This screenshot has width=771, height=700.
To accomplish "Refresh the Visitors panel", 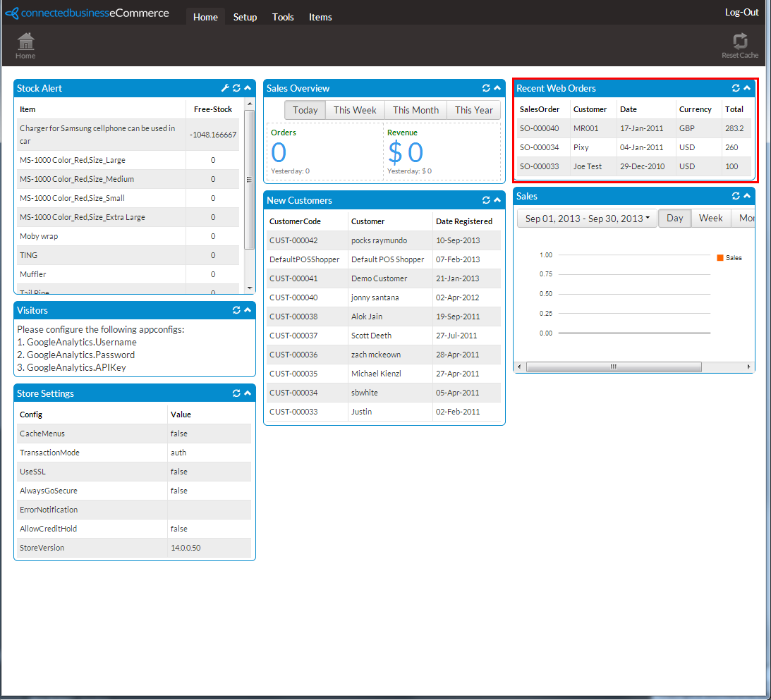I will [236, 310].
